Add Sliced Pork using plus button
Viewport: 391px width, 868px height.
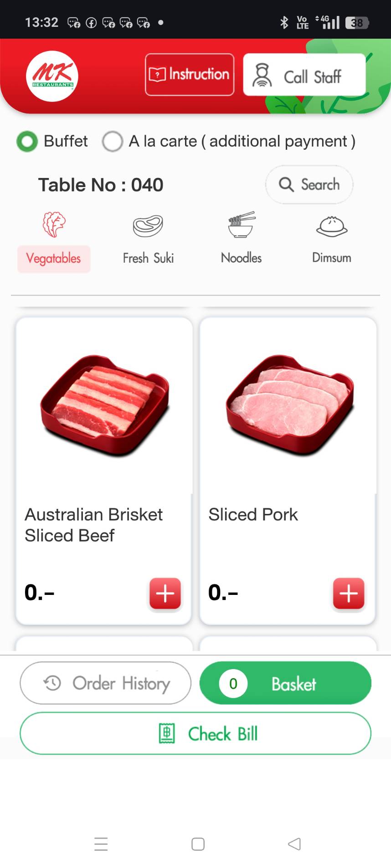[x=349, y=594]
